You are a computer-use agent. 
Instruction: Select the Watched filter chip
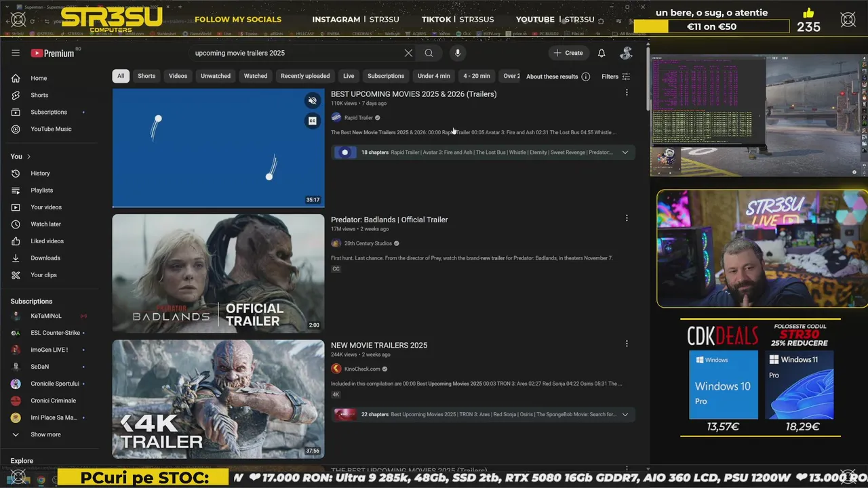coord(256,76)
